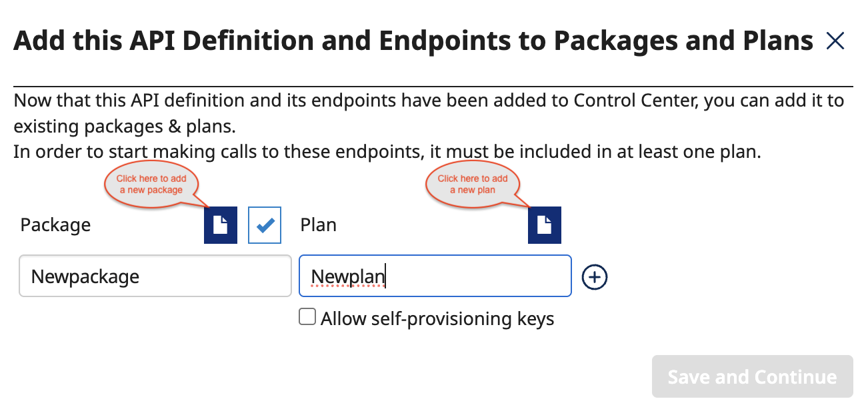Click the red-underlined word Newplan
The height and width of the screenshot is (415, 868).
click(x=349, y=276)
